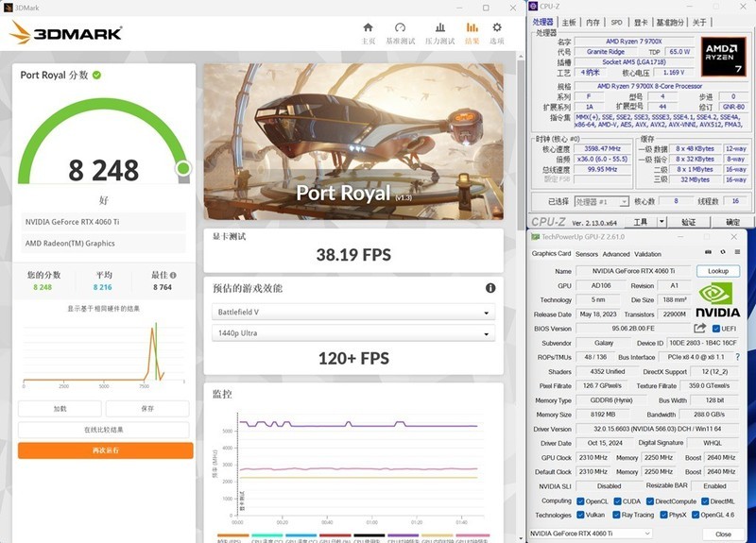Switch to the SPD tab in CPU-Z
Viewport: 756px width, 543px height.
coord(616,22)
